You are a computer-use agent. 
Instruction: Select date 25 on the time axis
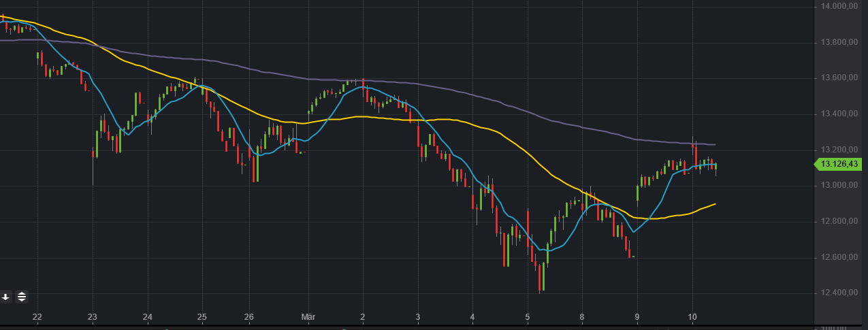[x=202, y=317]
